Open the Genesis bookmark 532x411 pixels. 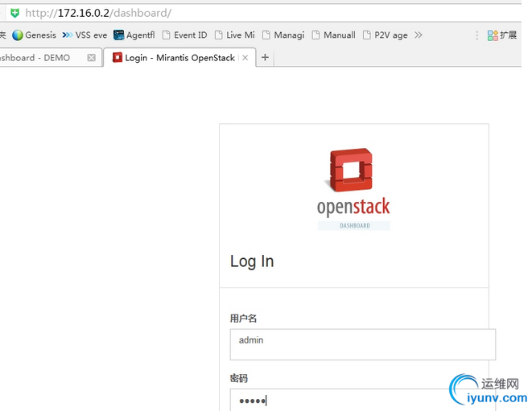(34, 35)
